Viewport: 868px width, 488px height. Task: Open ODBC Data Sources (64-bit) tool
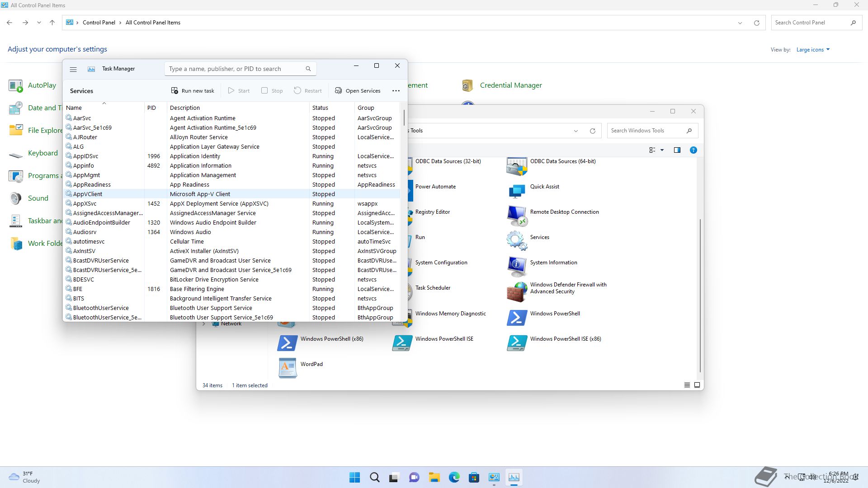(x=552, y=166)
